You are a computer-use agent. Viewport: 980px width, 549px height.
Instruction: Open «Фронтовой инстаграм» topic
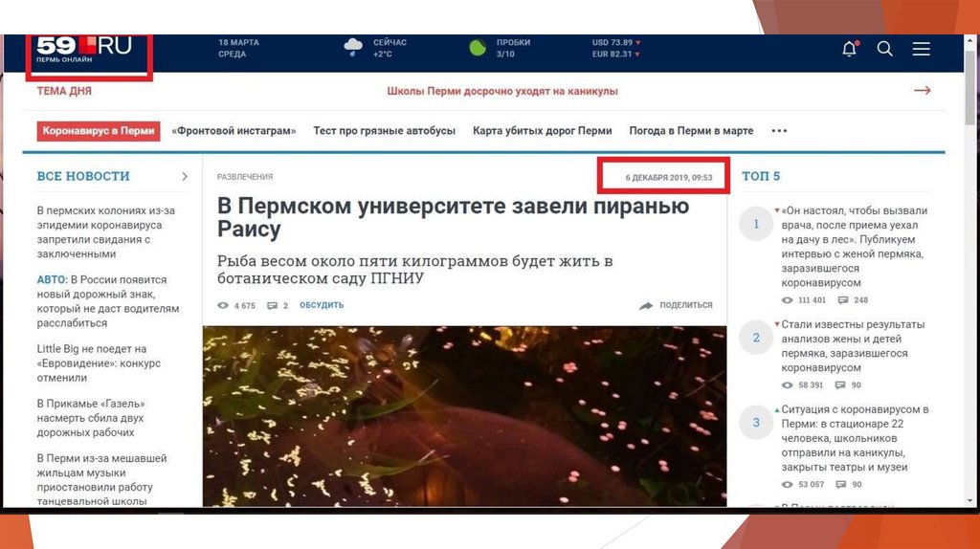pos(234,131)
